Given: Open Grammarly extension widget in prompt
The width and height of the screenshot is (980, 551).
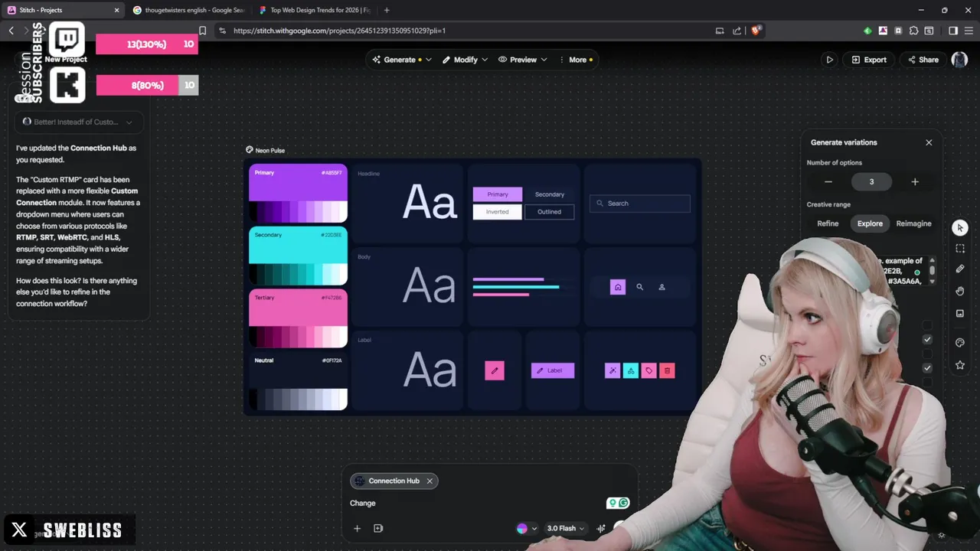Looking at the screenshot, I should point(618,503).
